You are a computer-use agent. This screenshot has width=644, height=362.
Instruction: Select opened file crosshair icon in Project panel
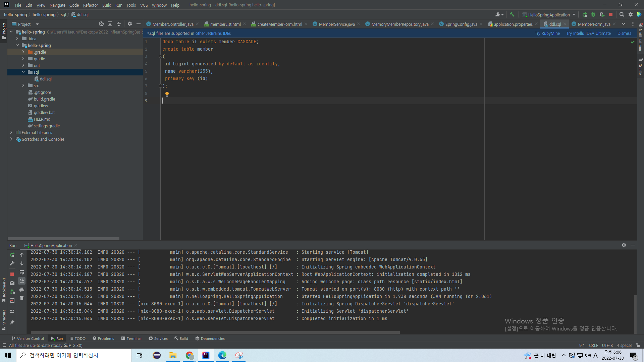tap(101, 24)
